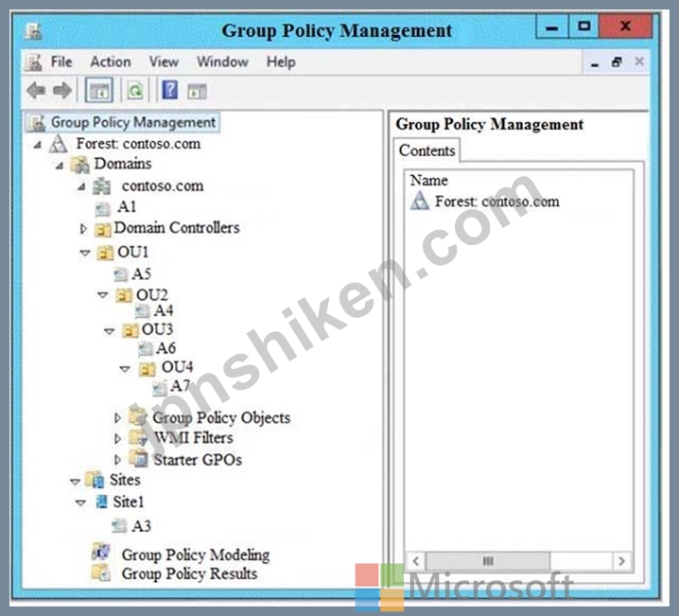Click the Group Policy Modeling label
Image resolution: width=679 pixels, height=616 pixels.
coord(196,554)
